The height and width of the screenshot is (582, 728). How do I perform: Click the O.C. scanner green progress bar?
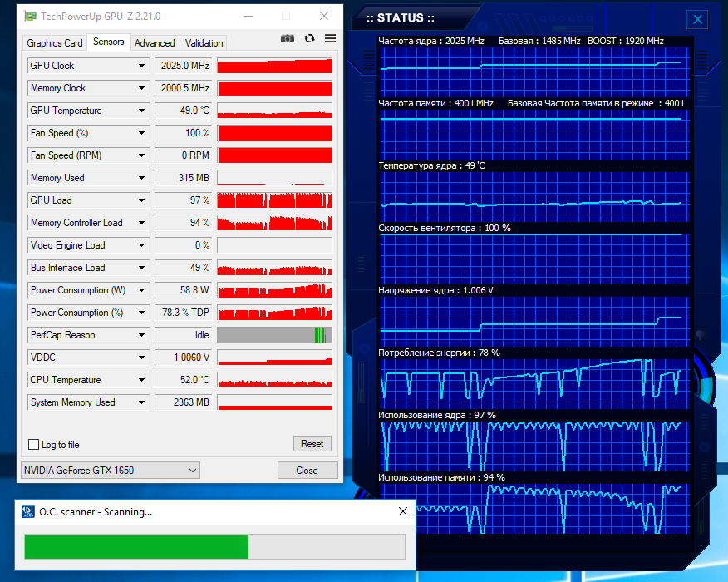136,546
